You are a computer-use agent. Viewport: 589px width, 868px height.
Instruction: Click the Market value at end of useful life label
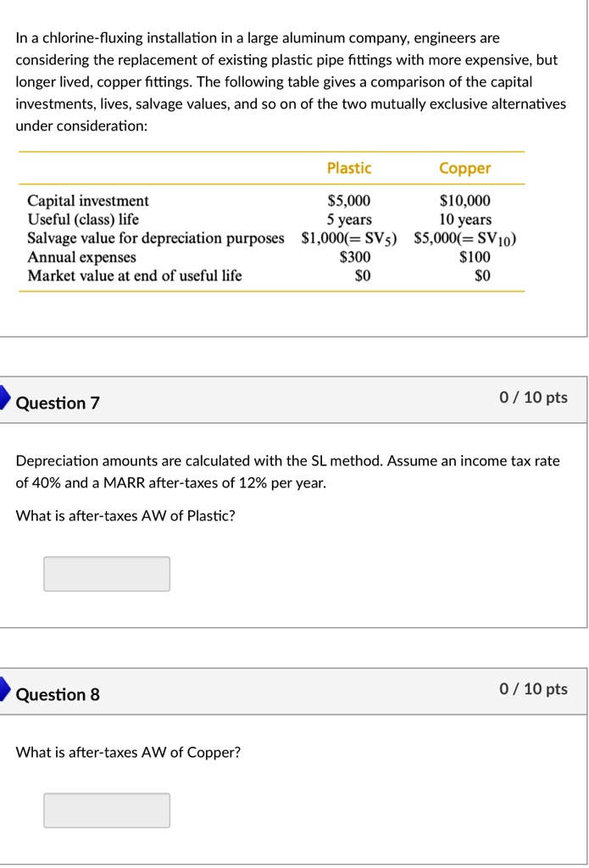pos(135,275)
